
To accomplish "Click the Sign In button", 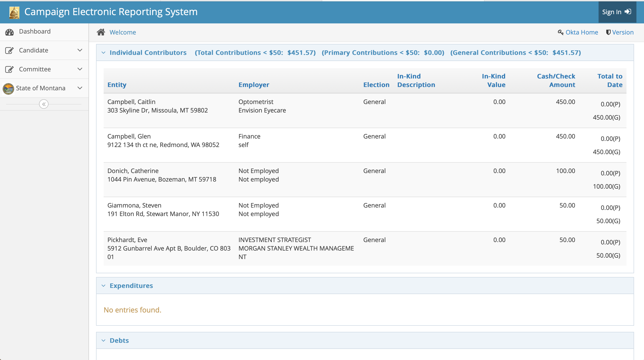I will click(617, 12).
